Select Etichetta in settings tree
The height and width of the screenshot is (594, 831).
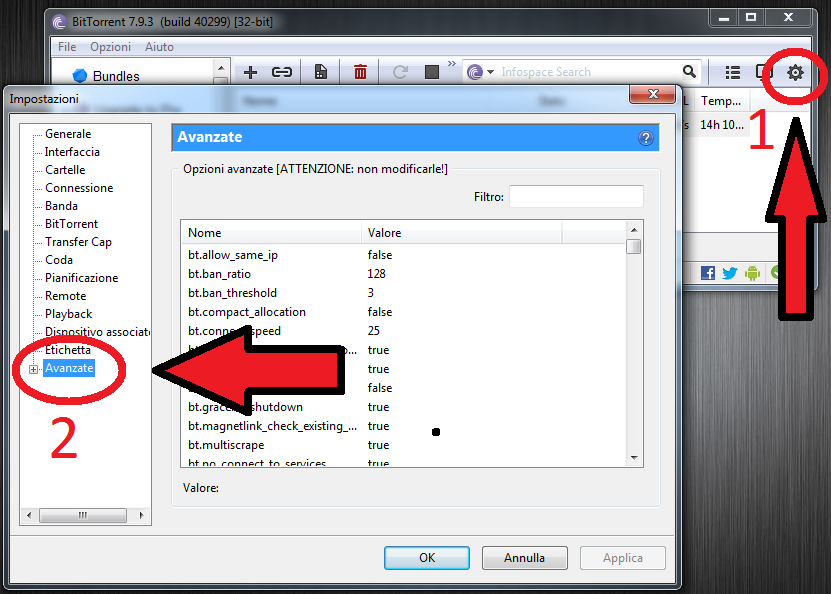[x=67, y=350]
